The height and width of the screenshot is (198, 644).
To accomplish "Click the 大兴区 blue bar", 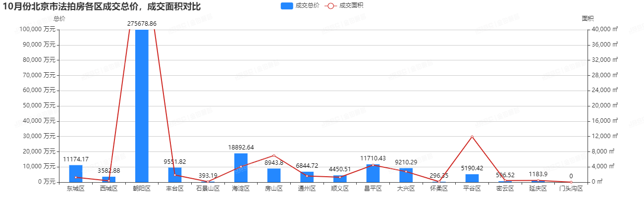I will click(406, 175).
